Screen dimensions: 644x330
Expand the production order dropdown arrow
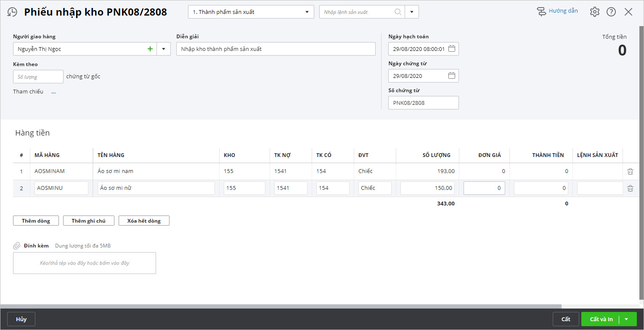412,12
